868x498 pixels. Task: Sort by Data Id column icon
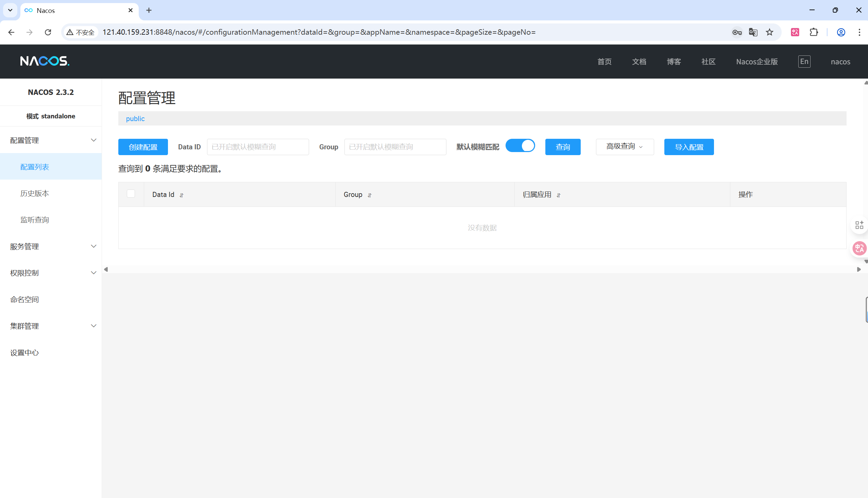tap(182, 195)
